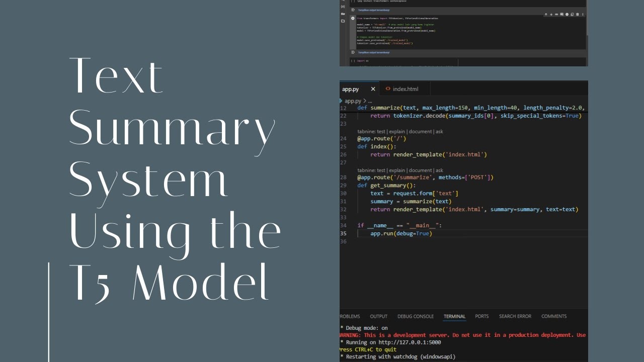
Task: Toggle run bracket of import os cell
Action: 353,61
